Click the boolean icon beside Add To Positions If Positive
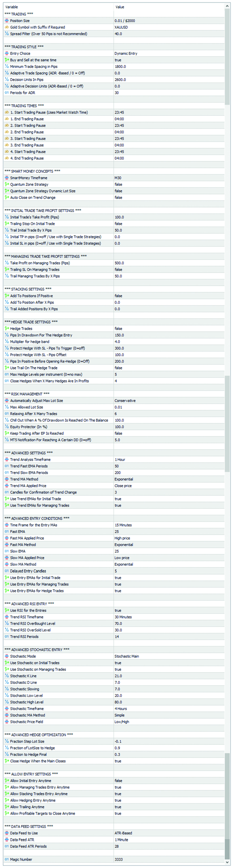 (x=7, y=296)
